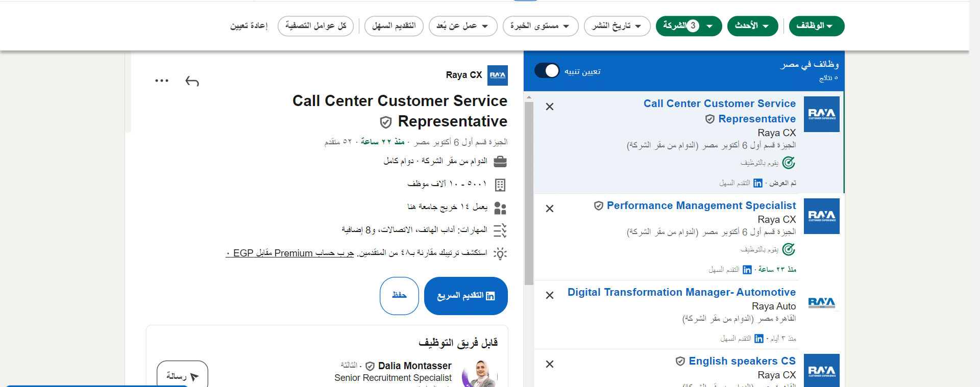Open Call Center Customer Service Representative listing
The height and width of the screenshot is (387, 980).
point(720,111)
